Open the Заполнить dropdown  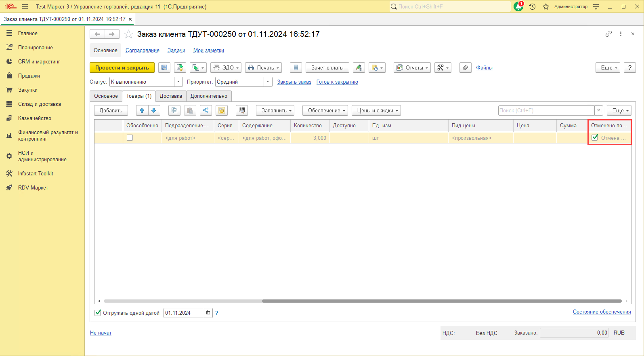point(275,111)
